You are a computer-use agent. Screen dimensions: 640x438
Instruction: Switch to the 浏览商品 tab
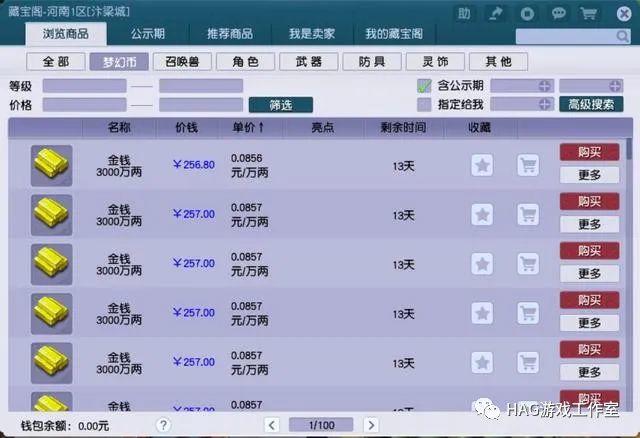(x=66, y=34)
